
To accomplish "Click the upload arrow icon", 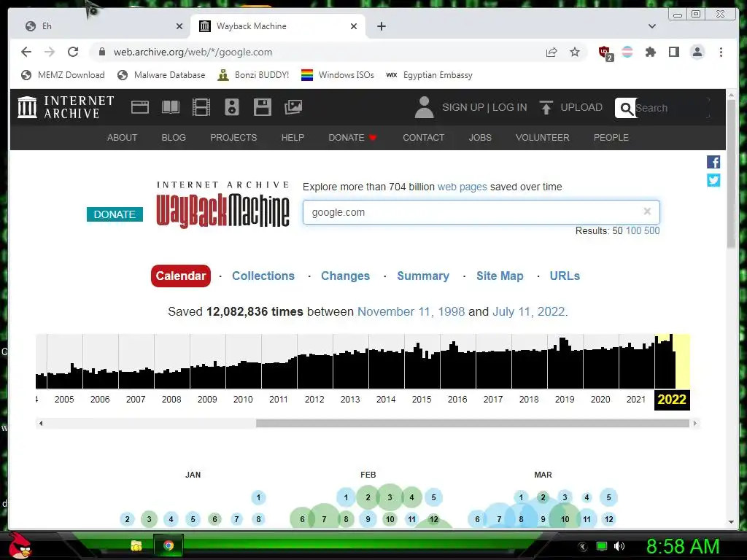I will 546,108.
